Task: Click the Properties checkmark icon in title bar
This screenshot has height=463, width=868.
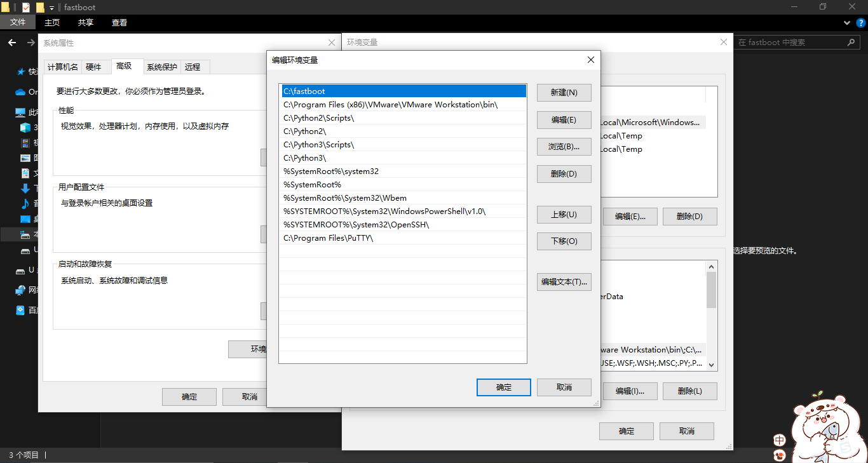Action: click(26, 7)
